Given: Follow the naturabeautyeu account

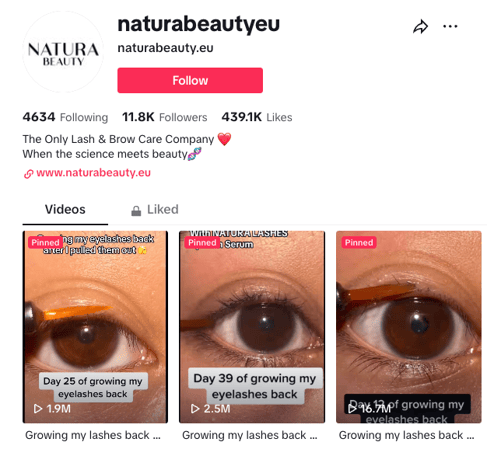Looking at the screenshot, I should click(x=190, y=80).
